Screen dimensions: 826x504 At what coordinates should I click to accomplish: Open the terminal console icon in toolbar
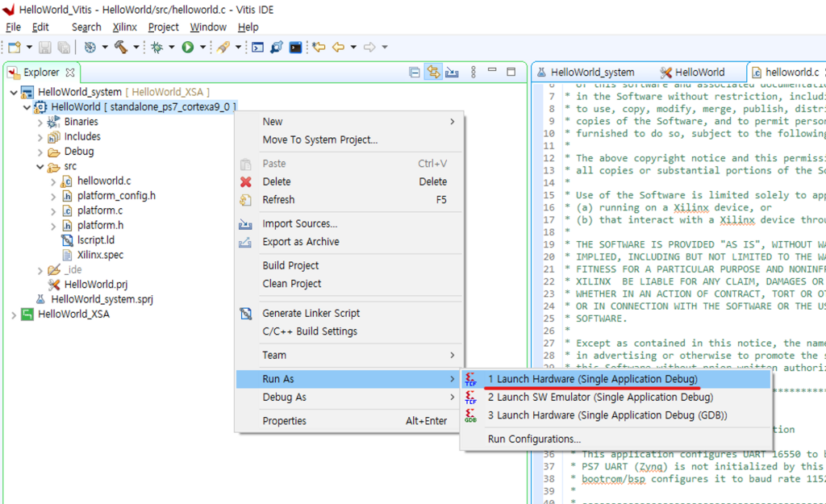click(296, 48)
